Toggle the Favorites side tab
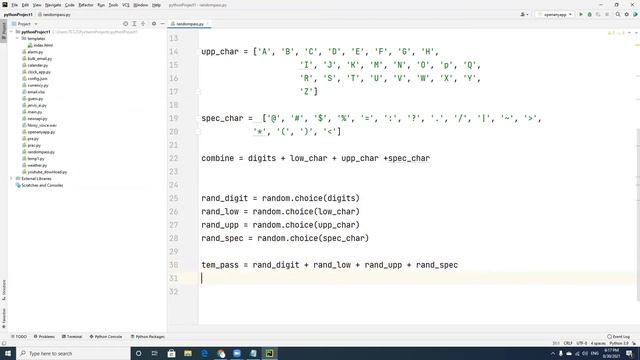Image resolution: width=640 pixels, height=360 pixels. click(x=4, y=318)
